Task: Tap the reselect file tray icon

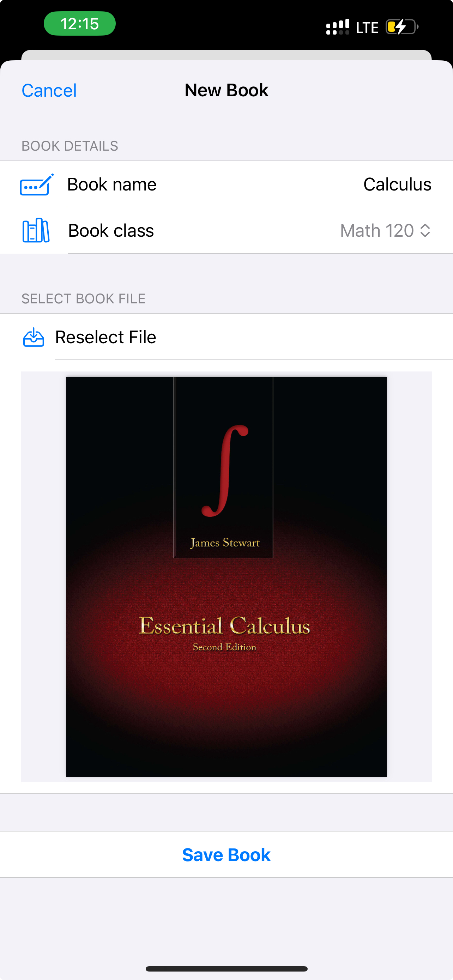Action: (34, 337)
